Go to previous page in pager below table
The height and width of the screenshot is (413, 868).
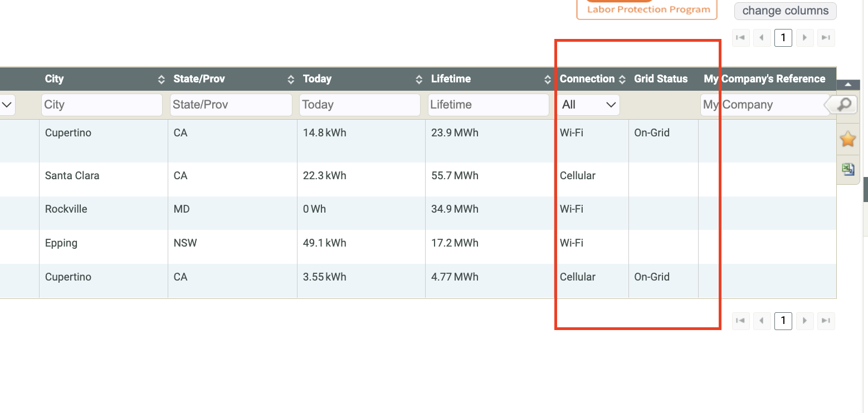pyautogui.click(x=762, y=321)
